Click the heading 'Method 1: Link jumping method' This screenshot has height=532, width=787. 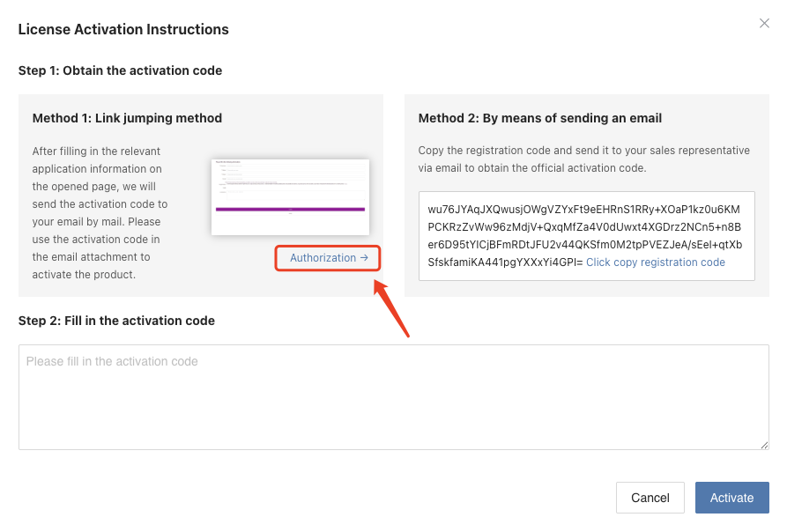tap(127, 118)
